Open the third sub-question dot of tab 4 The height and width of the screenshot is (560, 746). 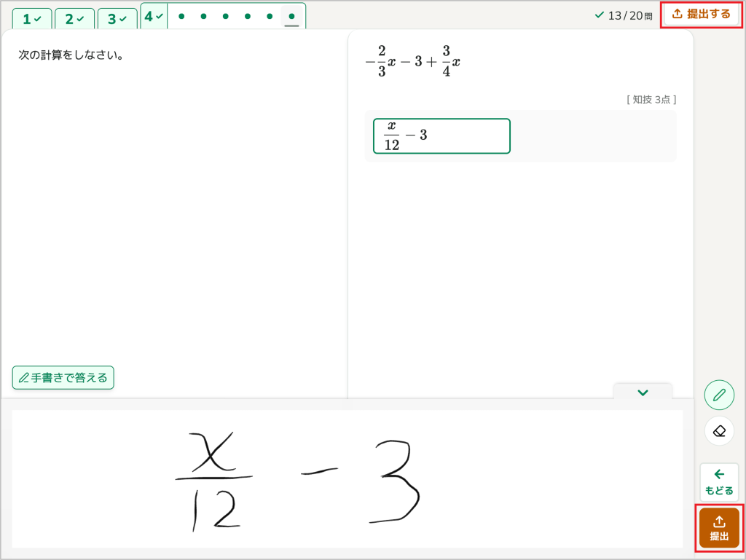[226, 16]
